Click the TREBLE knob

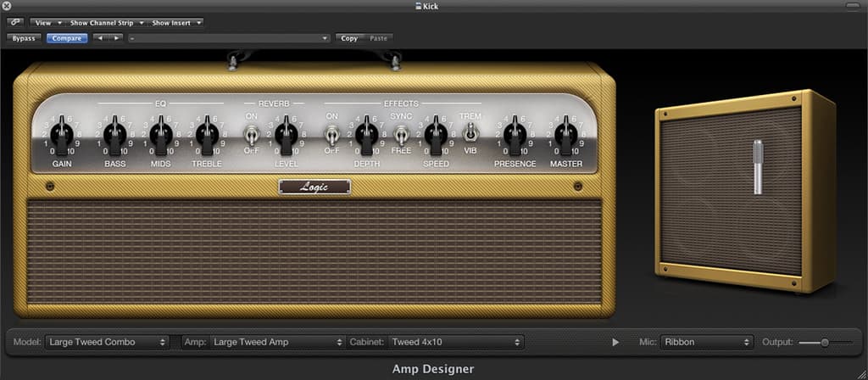[x=207, y=135]
